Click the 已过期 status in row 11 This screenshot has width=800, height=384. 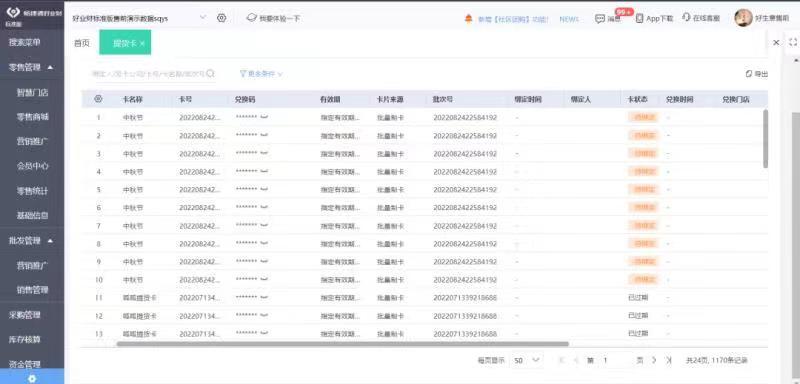point(638,297)
